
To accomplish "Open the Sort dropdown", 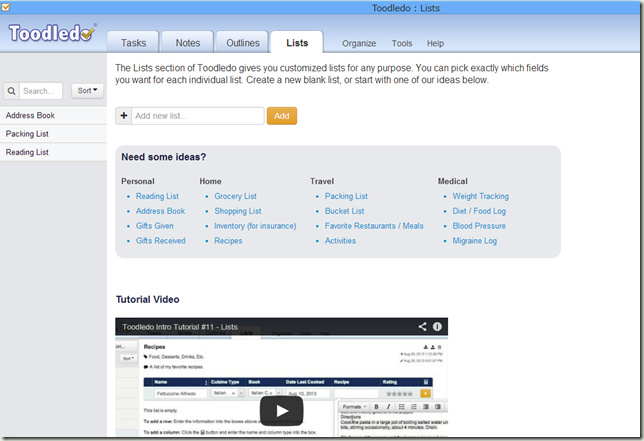I will pyautogui.click(x=87, y=91).
